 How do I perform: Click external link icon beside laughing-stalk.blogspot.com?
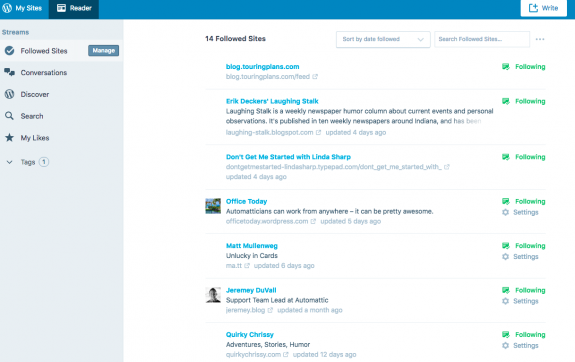(318, 132)
